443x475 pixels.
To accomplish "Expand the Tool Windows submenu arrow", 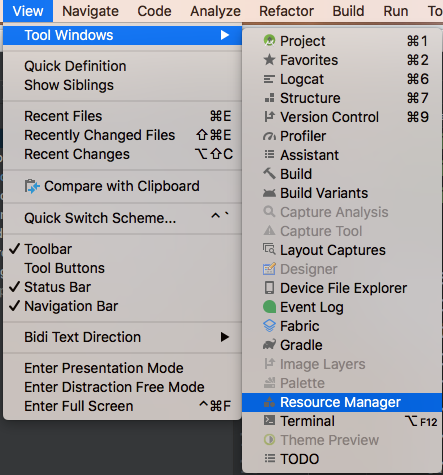I will coord(225,35).
